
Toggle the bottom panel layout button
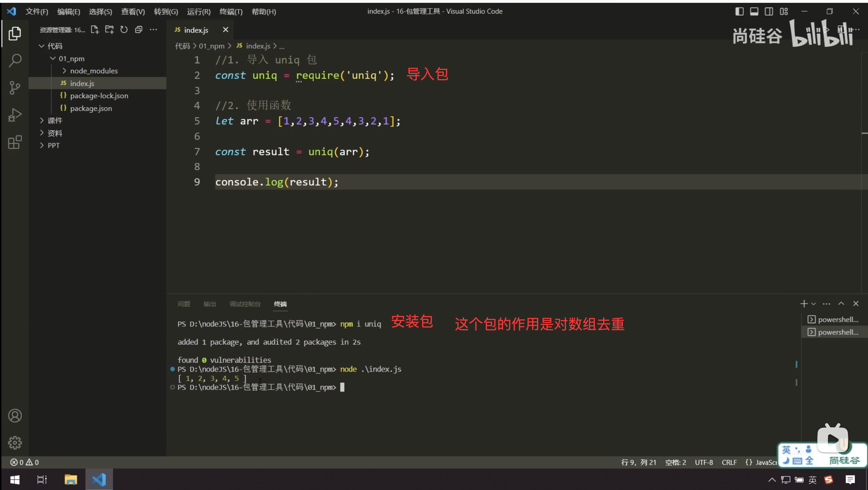[x=754, y=11]
